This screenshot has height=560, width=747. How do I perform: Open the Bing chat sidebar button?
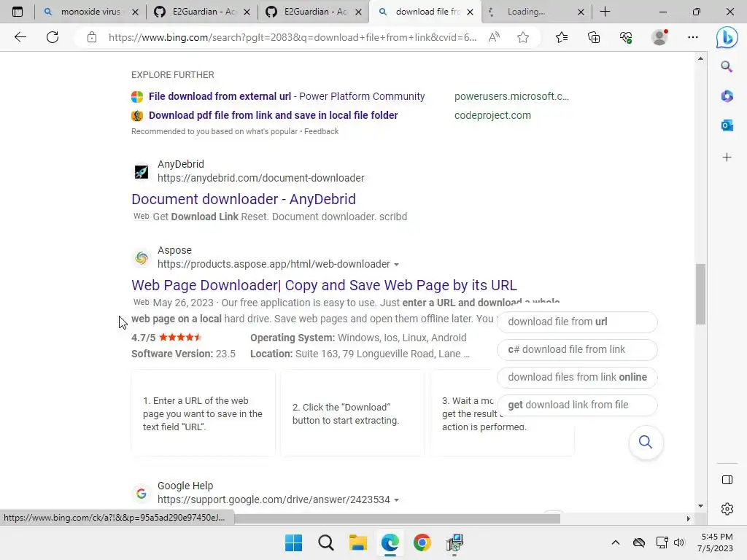coord(727,38)
